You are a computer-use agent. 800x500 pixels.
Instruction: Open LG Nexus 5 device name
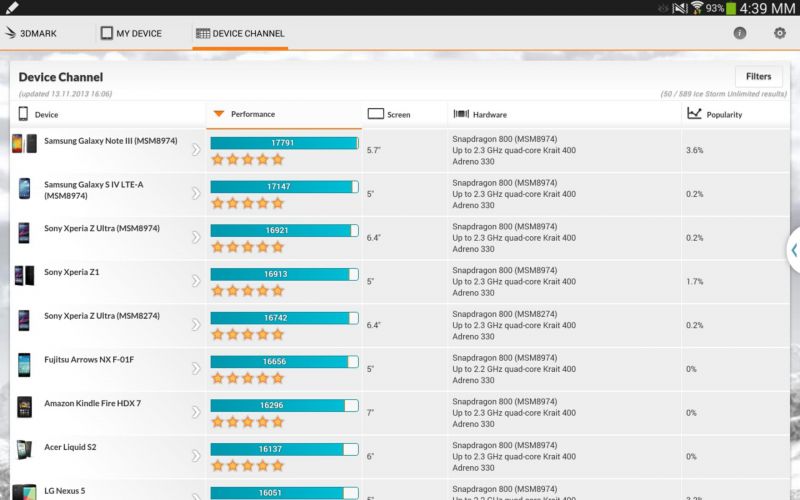[x=64, y=491]
